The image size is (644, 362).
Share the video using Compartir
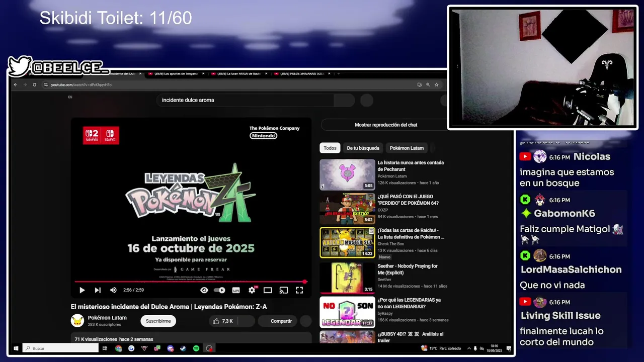point(277,321)
